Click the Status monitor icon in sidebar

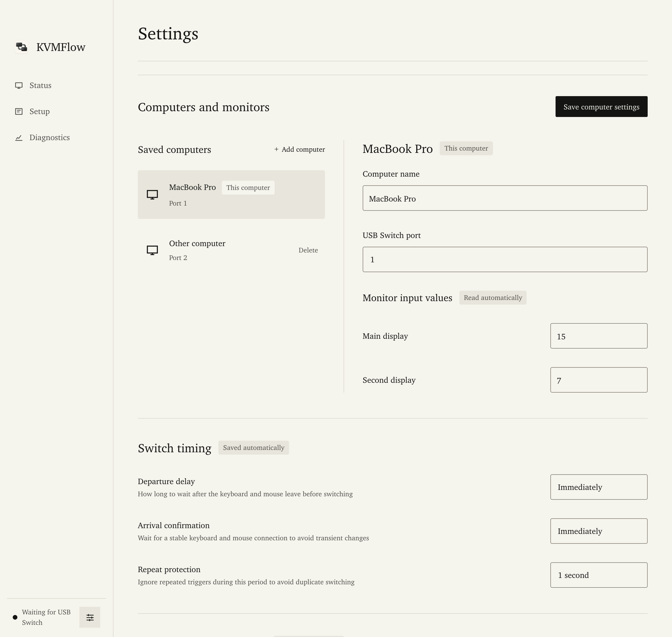(x=19, y=86)
